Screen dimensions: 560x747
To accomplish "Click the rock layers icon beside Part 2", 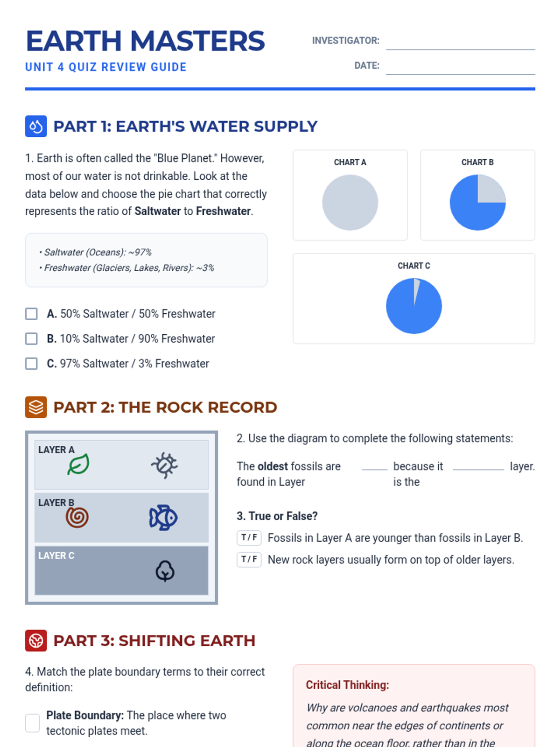I will [36, 407].
